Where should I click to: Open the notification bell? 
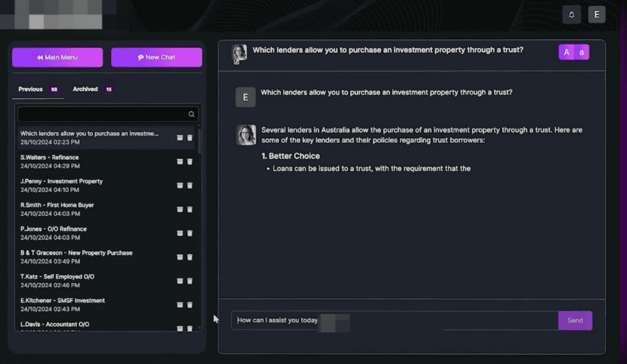coord(571,15)
